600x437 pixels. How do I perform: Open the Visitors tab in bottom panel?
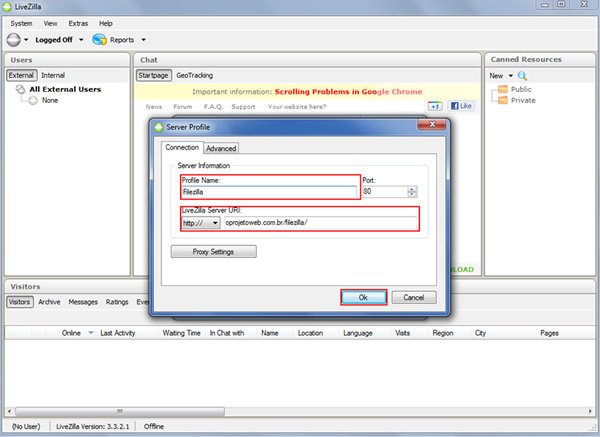click(20, 302)
